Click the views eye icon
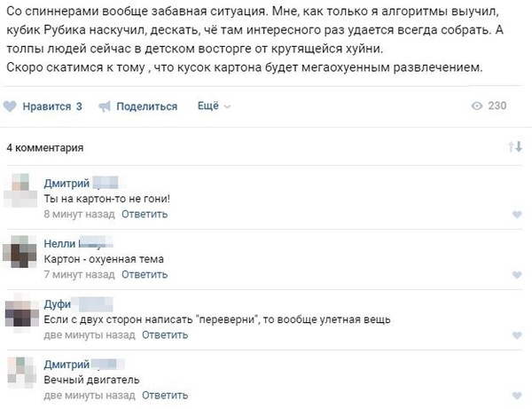Image resolution: width=532 pixels, height=409 pixels. [477, 106]
